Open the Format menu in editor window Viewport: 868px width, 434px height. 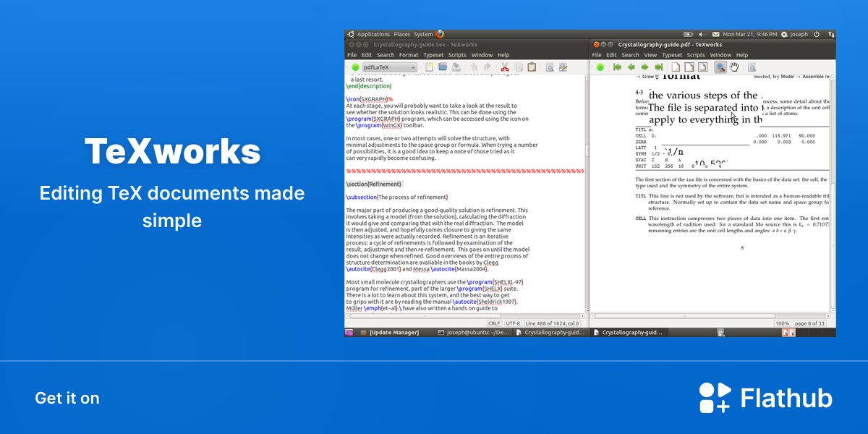tap(409, 55)
